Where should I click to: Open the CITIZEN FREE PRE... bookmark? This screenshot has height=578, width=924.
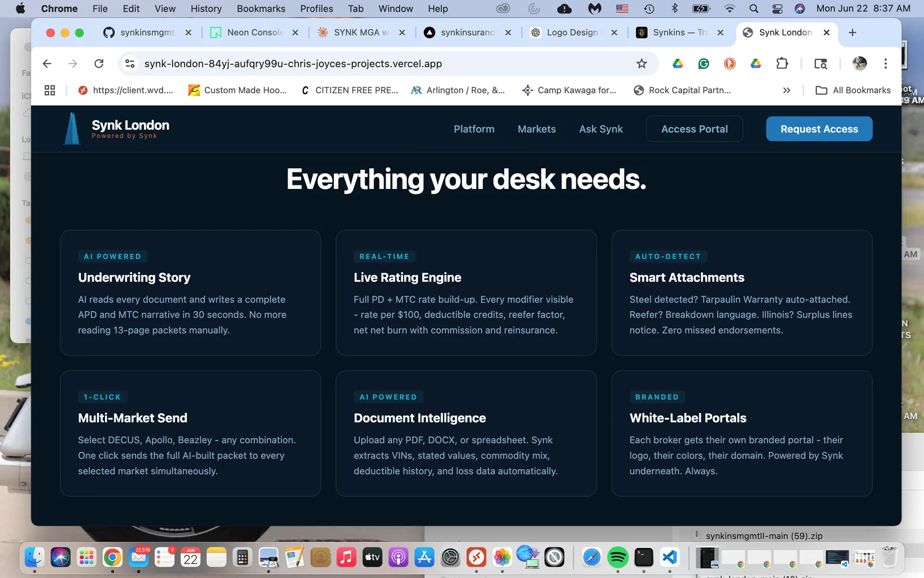click(x=349, y=90)
